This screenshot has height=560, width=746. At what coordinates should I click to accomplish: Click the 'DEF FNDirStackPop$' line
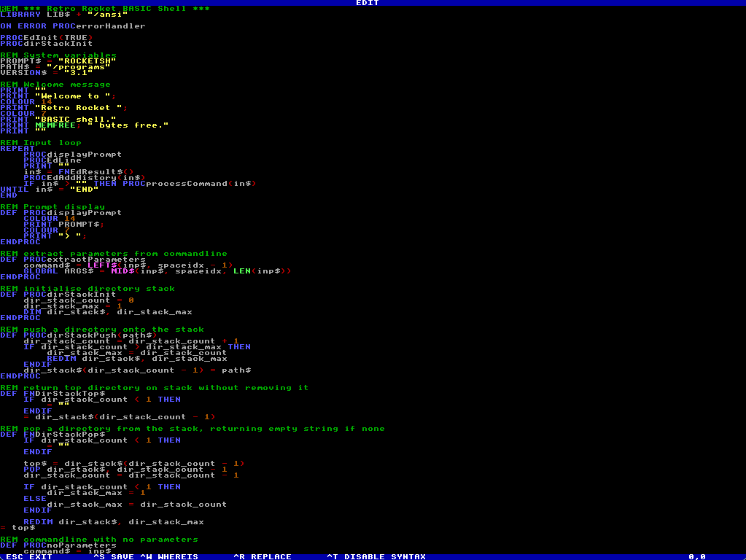[53, 435]
